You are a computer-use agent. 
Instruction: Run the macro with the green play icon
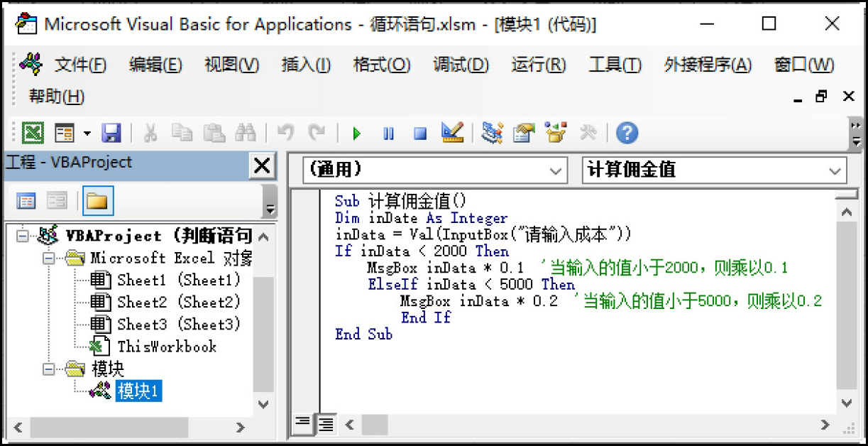(356, 133)
